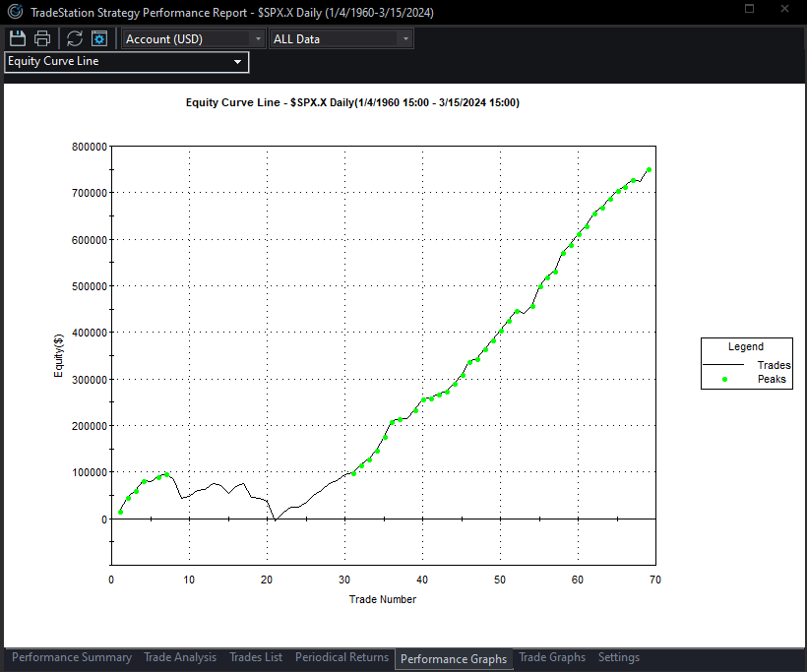This screenshot has height=672, width=807.
Task: Open the Settings tab
Action: (x=619, y=657)
